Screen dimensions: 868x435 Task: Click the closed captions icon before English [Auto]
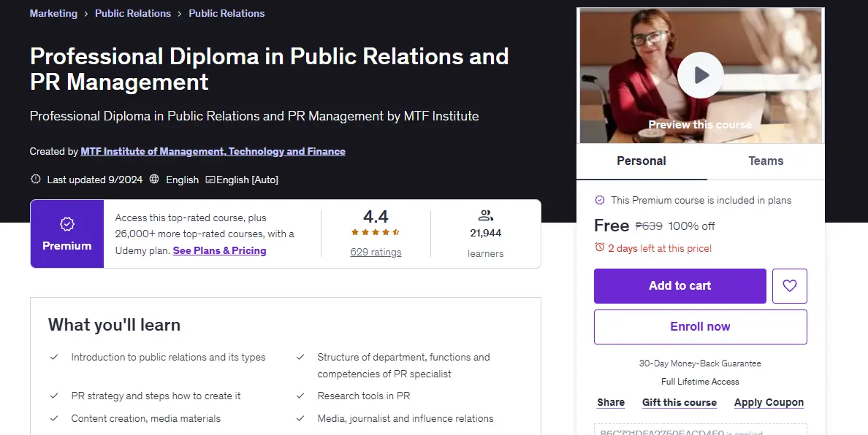pyautogui.click(x=210, y=180)
